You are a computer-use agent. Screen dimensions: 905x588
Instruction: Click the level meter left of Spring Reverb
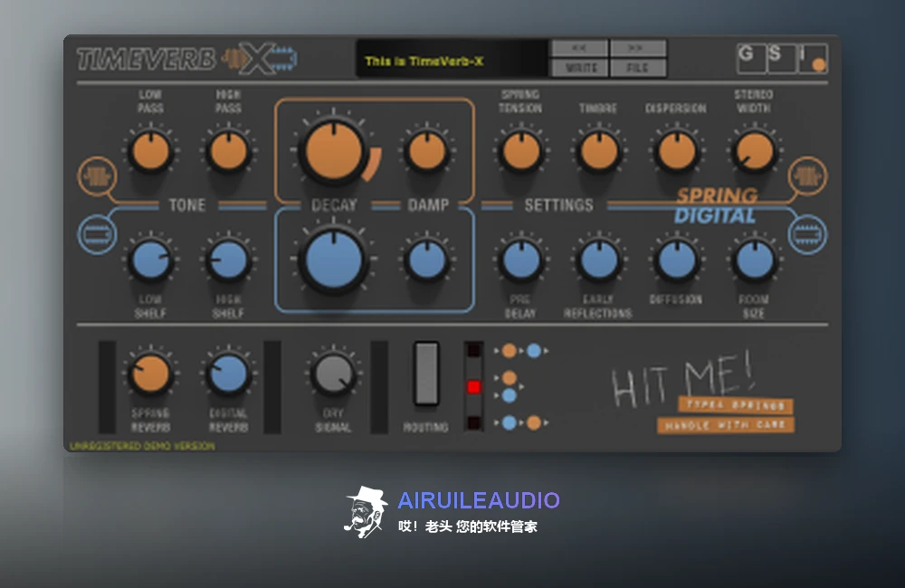point(108,386)
